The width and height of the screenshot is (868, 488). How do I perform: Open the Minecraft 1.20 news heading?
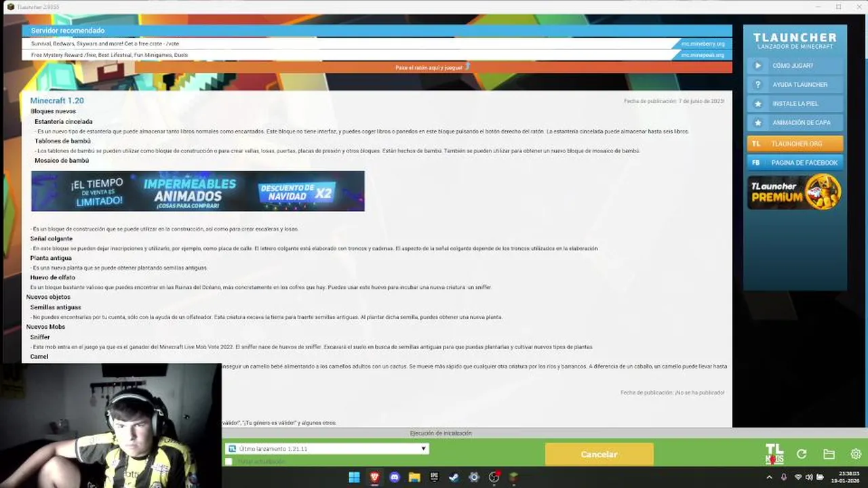coord(57,100)
